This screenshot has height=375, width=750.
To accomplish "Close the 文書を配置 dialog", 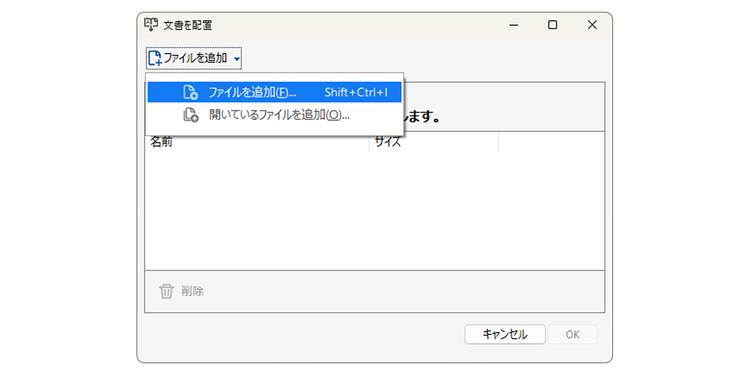I will click(592, 25).
